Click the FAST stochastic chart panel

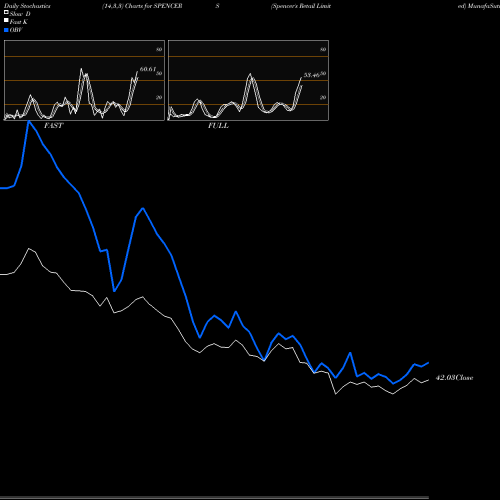coord(84,80)
